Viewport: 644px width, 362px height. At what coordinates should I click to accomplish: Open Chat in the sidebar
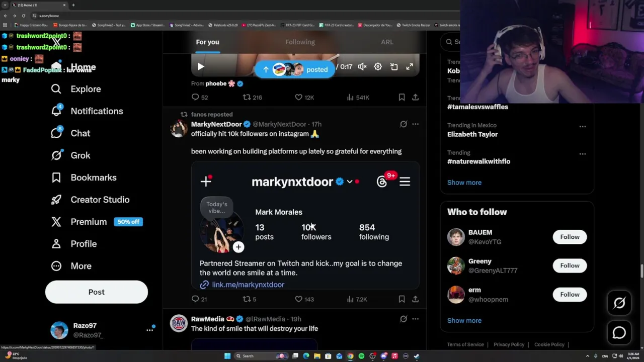(70, 133)
